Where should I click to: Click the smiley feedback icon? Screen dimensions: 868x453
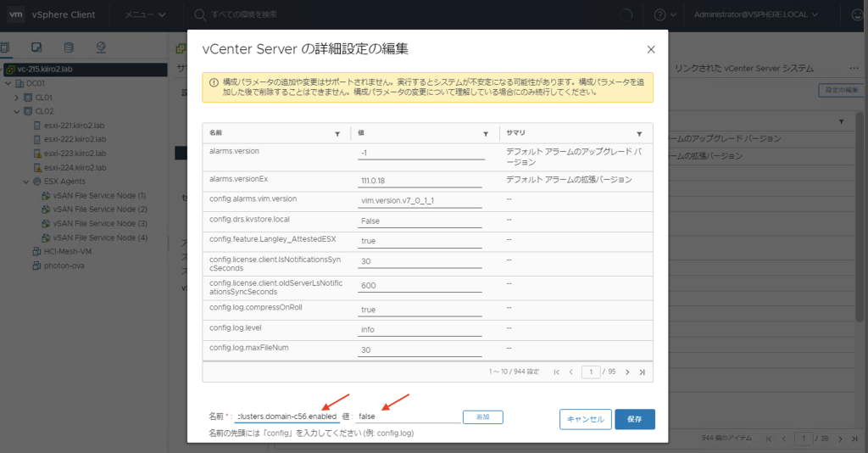(858, 15)
